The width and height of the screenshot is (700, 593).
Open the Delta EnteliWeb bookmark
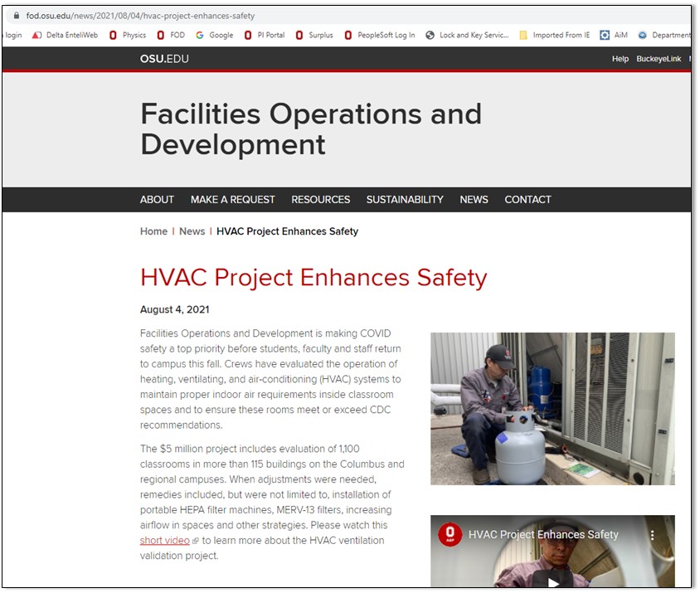point(66,35)
